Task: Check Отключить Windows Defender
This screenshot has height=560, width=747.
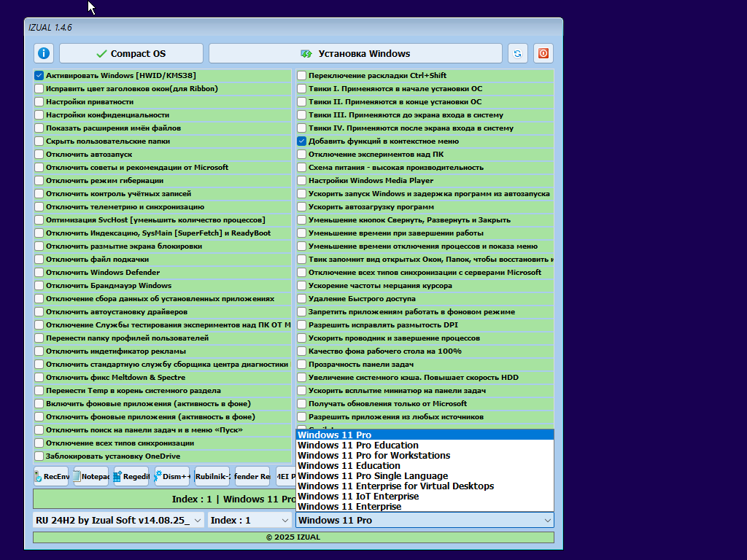Action: pos(39,273)
